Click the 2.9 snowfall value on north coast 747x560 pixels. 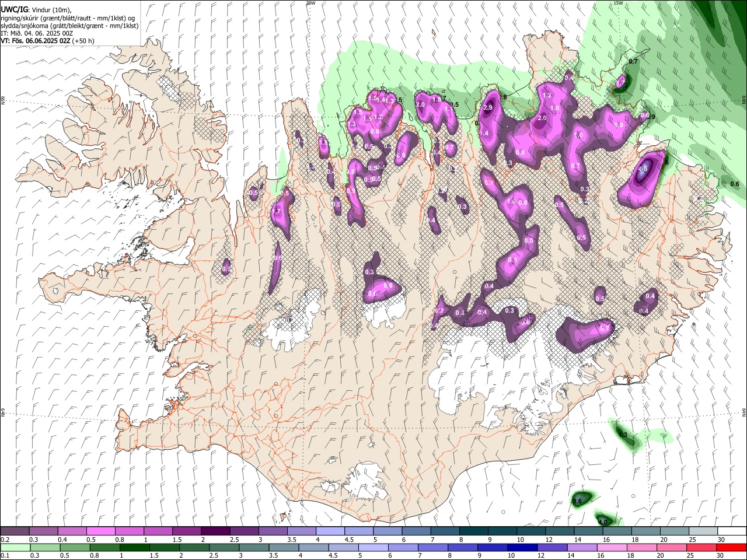(x=488, y=107)
